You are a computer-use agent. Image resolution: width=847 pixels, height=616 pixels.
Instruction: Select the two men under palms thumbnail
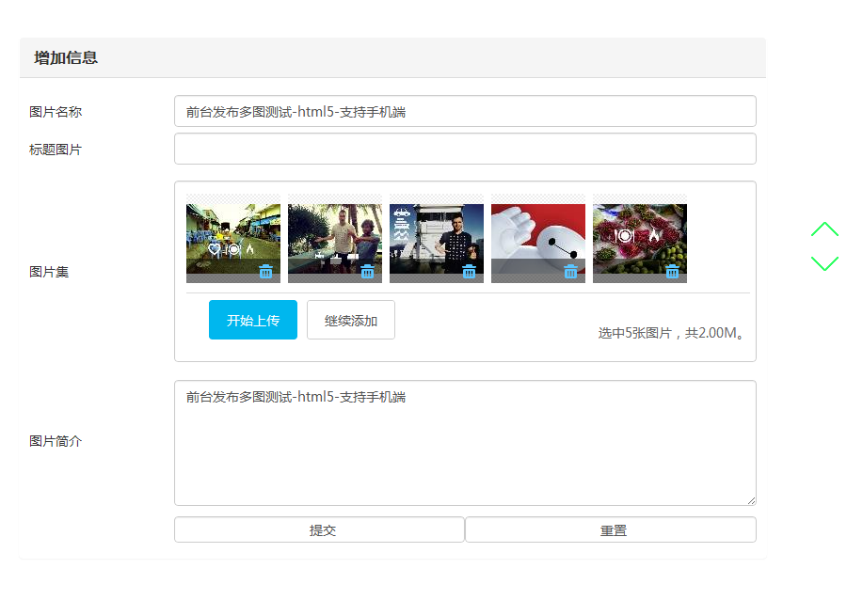click(x=335, y=233)
